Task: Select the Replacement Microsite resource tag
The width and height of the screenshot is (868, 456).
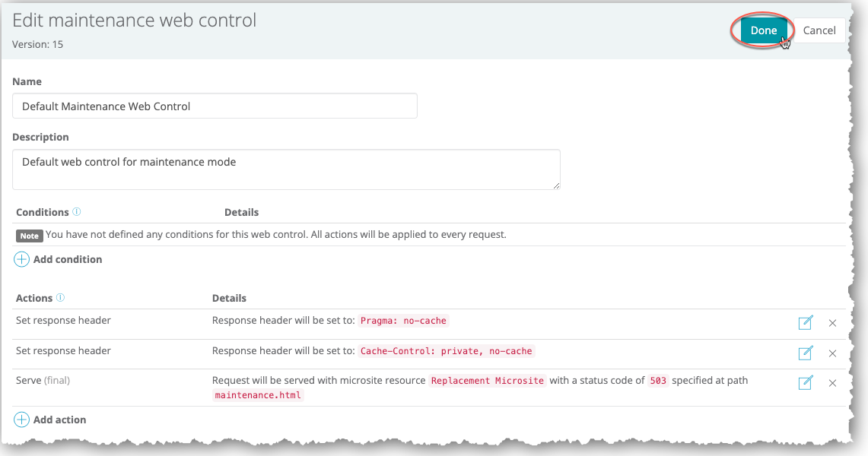Action: (x=488, y=381)
